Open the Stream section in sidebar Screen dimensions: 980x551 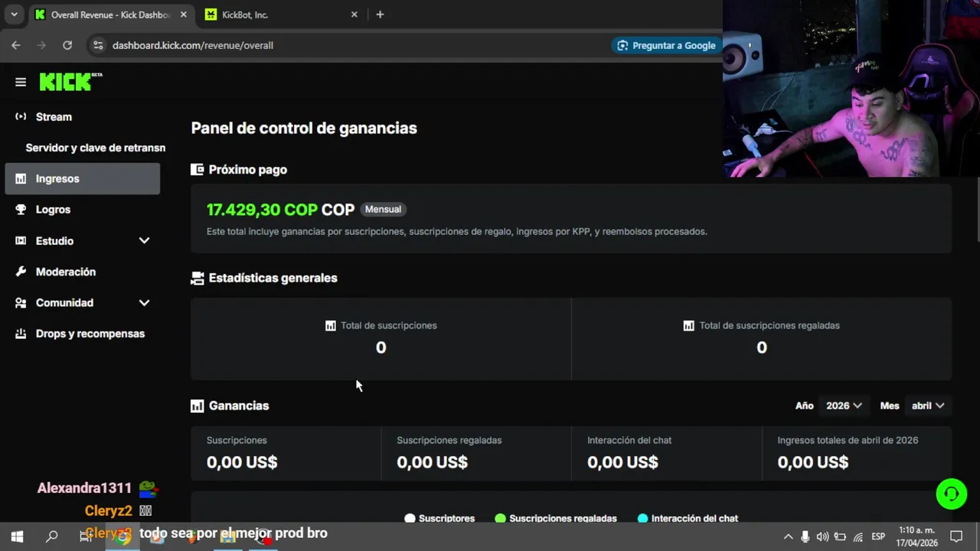pyautogui.click(x=54, y=116)
